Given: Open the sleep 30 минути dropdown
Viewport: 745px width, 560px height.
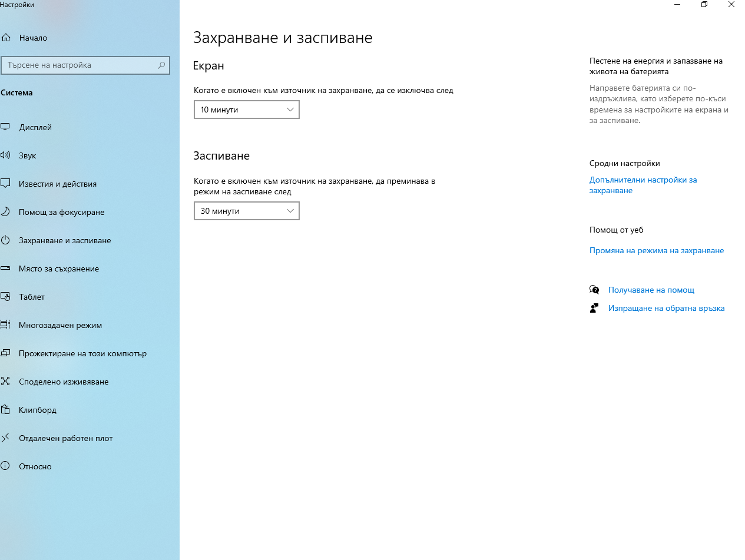Looking at the screenshot, I should pyautogui.click(x=246, y=211).
